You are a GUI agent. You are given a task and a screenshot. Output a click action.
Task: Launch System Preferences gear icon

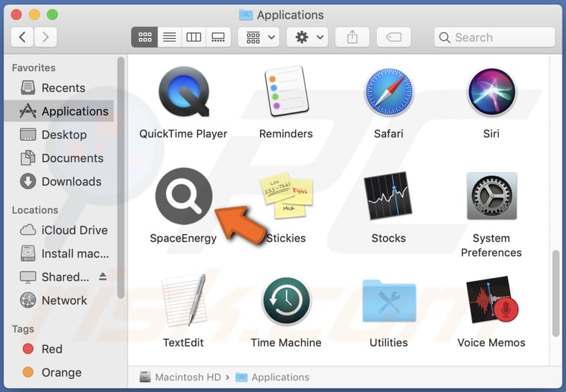(x=491, y=196)
